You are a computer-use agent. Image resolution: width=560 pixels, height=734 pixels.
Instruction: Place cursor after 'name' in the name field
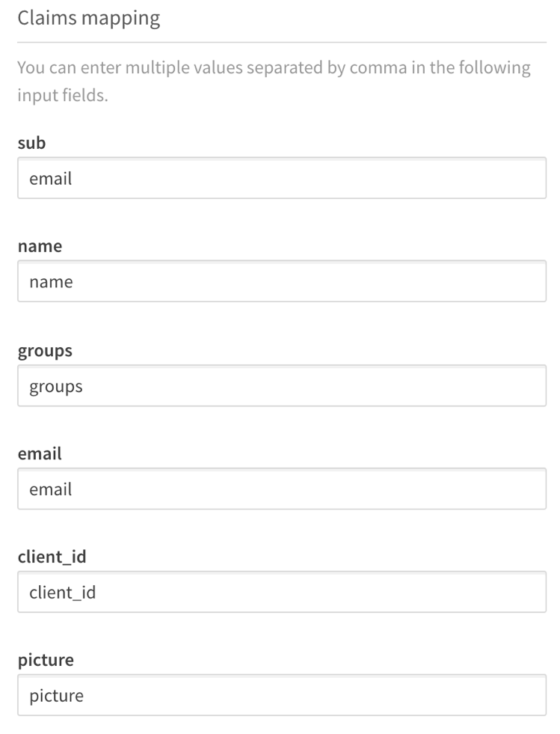point(74,281)
